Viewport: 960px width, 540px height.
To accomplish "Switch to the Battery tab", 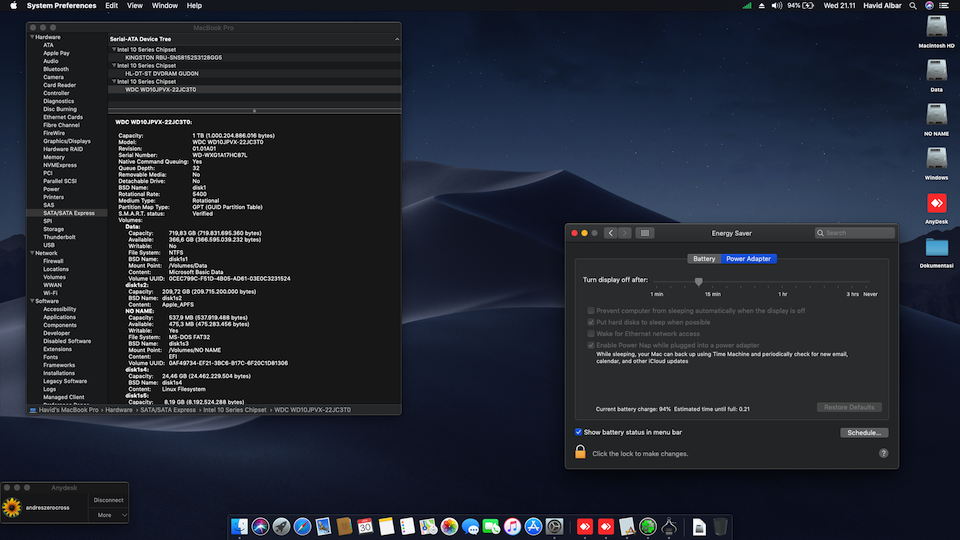I will pos(704,259).
